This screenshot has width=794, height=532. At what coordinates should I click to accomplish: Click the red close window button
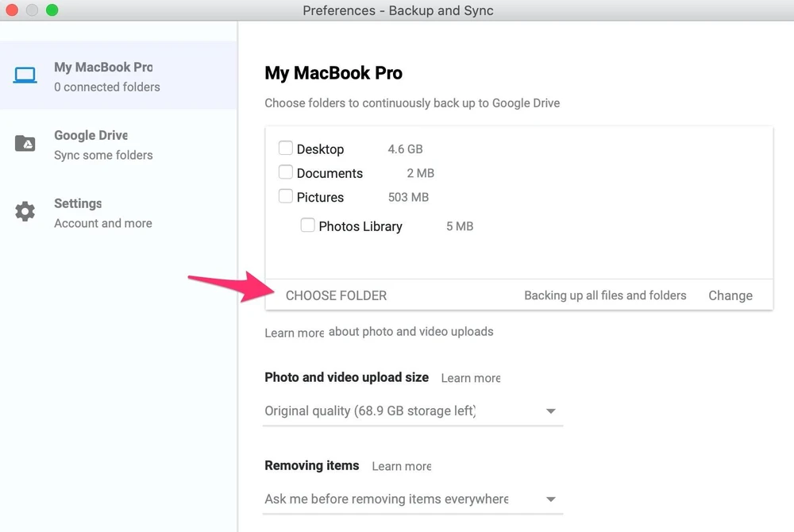(x=13, y=10)
